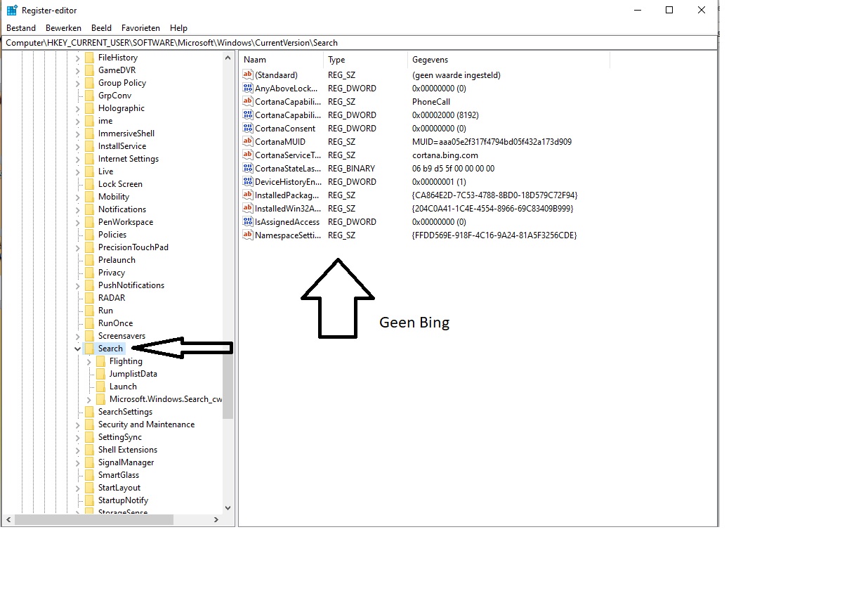The image size is (868, 610).
Task: Click the Register-editor app icon in title bar
Action: click(12, 11)
